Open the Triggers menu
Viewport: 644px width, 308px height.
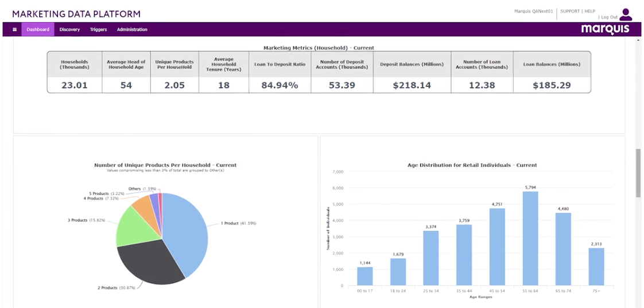tap(98, 30)
